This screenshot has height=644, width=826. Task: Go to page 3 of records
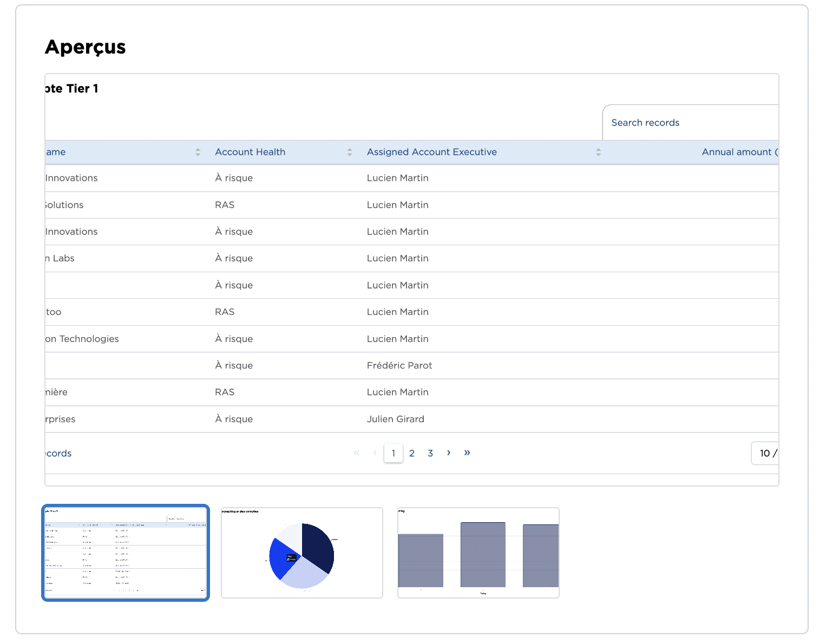pos(430,453)
